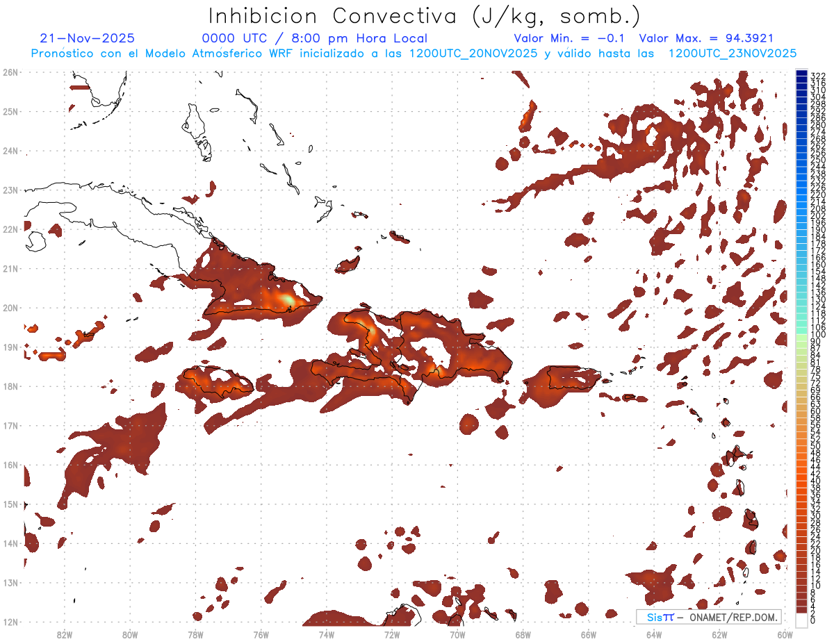
Task: Click the 23N latitude label
Action: 10,190
